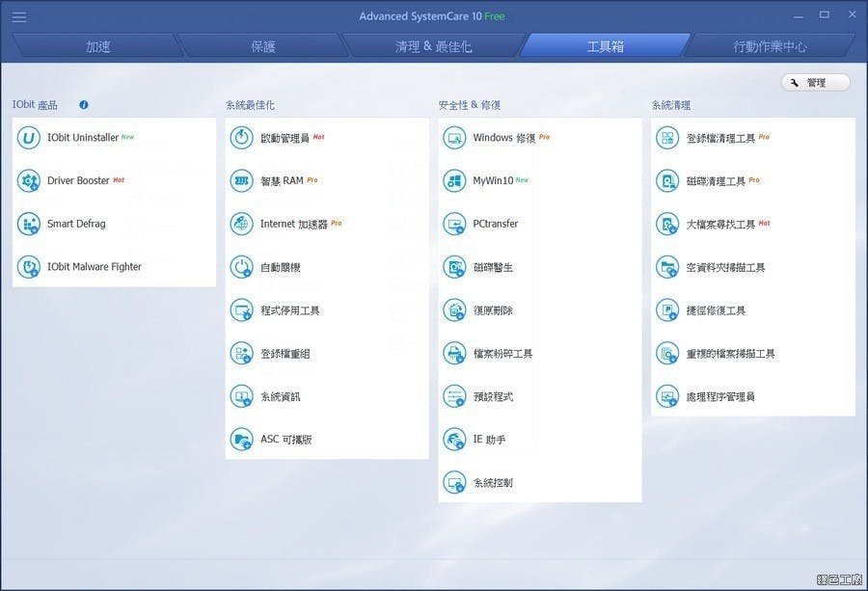The width and height of the screenshot is (868, 591).
Task: Open the 大檔案尋找工具 large file finder icon
Action: (x=667, y=224)
